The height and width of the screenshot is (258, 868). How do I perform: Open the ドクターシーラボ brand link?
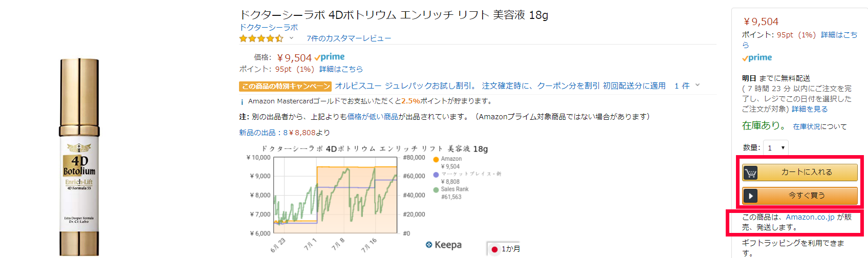tap(269, 28)
